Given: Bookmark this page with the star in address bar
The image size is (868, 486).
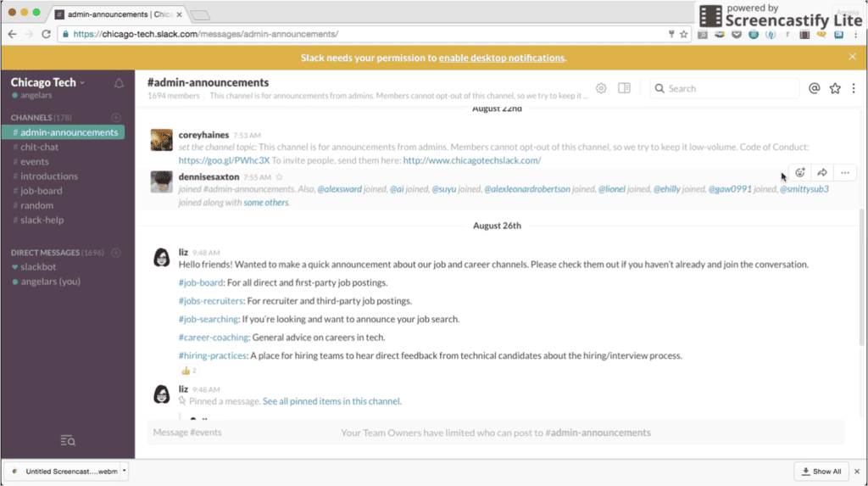Looking at the screenshot, I should point(683,35).
